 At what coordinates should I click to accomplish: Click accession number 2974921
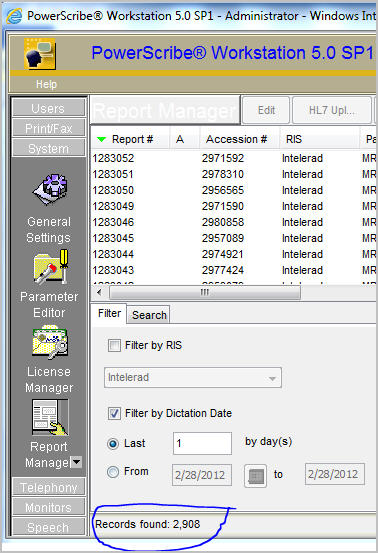click(x=223, y=254)
